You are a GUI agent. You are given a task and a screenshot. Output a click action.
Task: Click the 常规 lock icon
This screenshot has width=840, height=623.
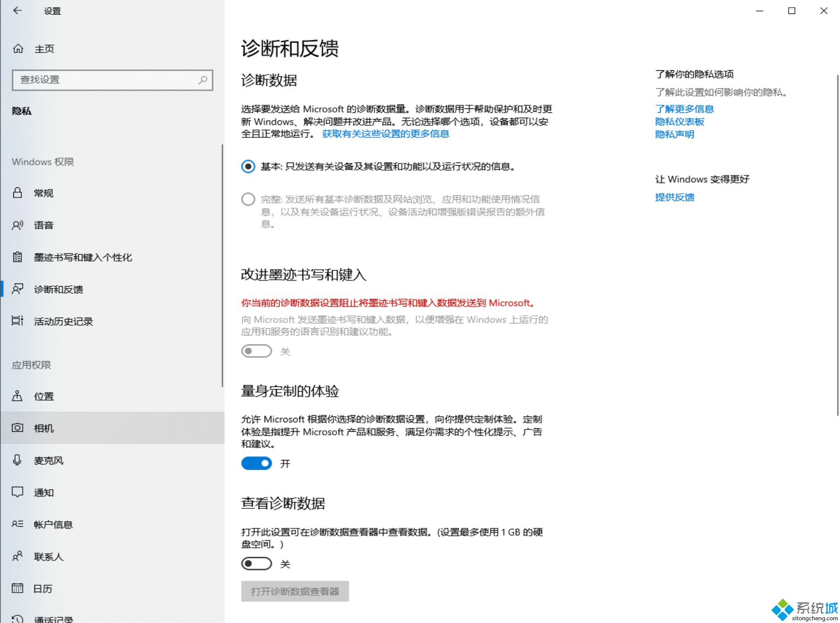[x=17, y=193]
